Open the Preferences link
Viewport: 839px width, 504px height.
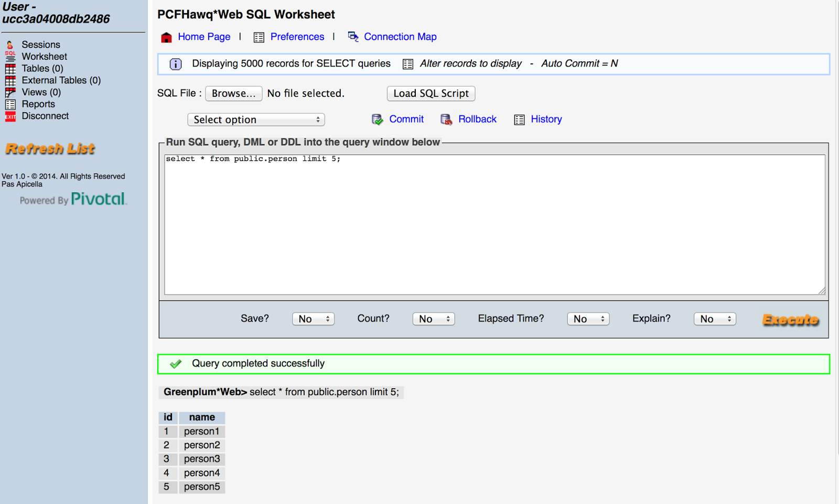coord(297,37)
